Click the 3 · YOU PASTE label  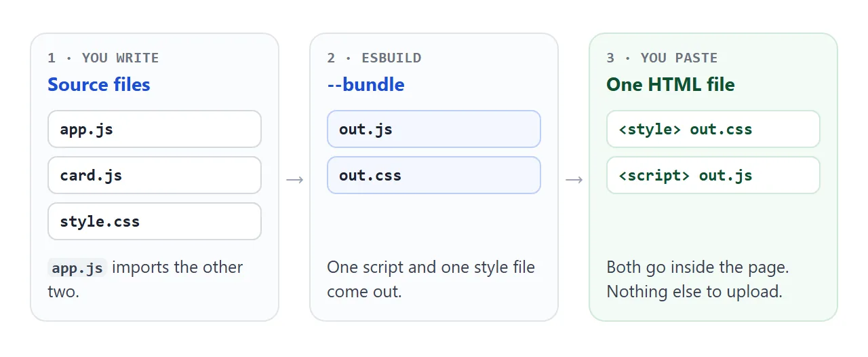coord(662,58)
